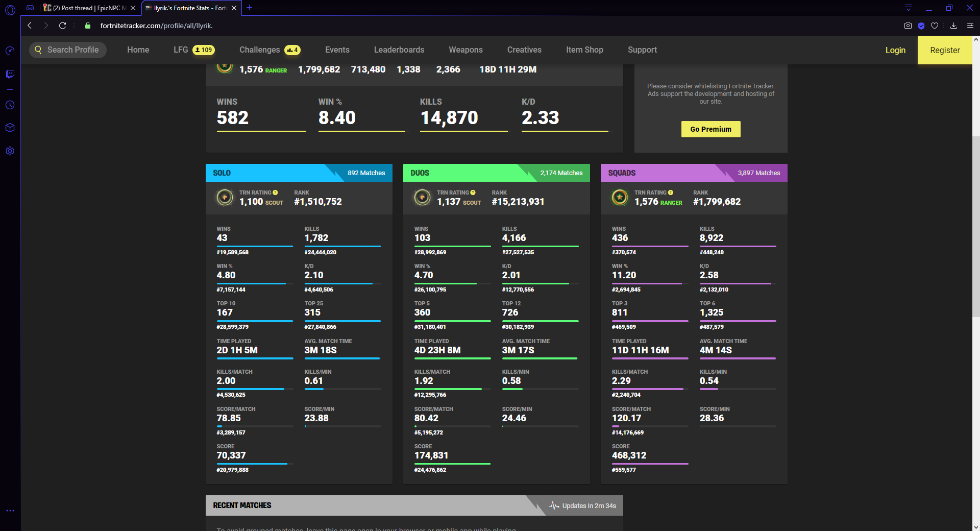Click the RECENT MATCHES header
Image resolution: width=980 pixels, height=531 pixels.
(x=414, y=505)
